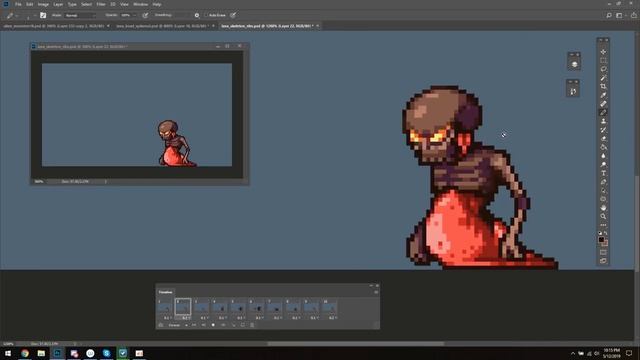Viewport: 640px width, 360px height.
Task: Open the Filter menu
Action: [101, 4]
